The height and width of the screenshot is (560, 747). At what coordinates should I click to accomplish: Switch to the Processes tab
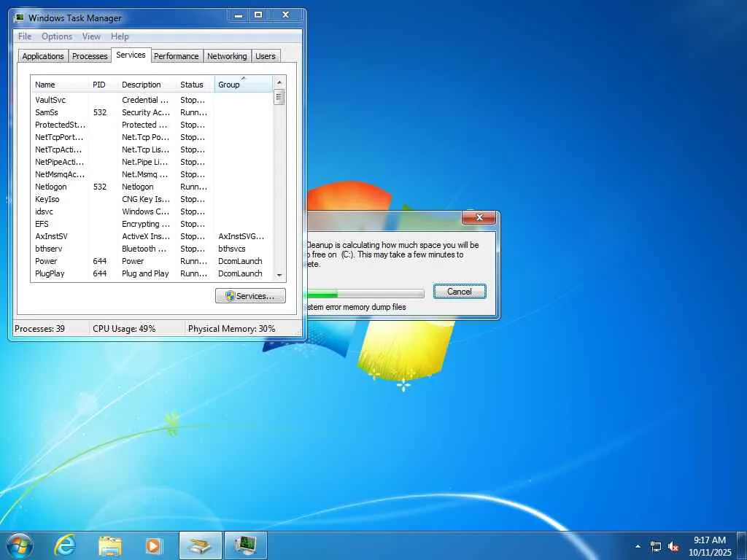(x=90, y=56)
